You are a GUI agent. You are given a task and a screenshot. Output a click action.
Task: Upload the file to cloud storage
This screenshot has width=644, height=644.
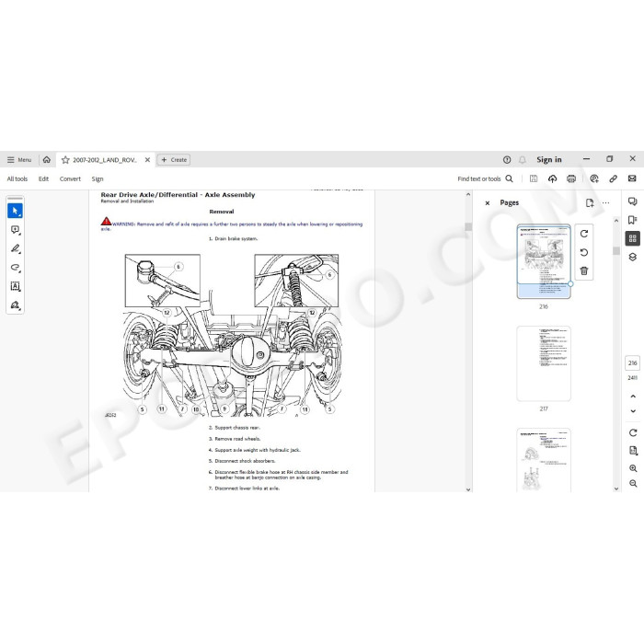click(x=552, y=178)
